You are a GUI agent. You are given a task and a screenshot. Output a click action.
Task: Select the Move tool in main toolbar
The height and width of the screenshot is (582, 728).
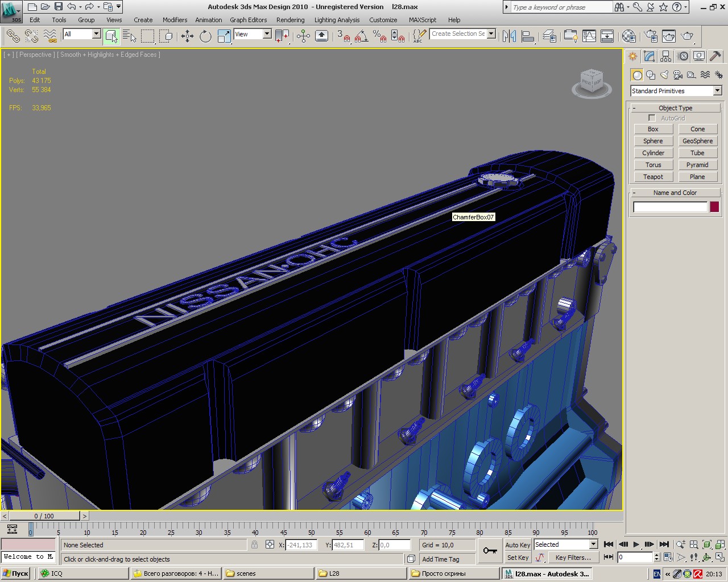point(187,36)
